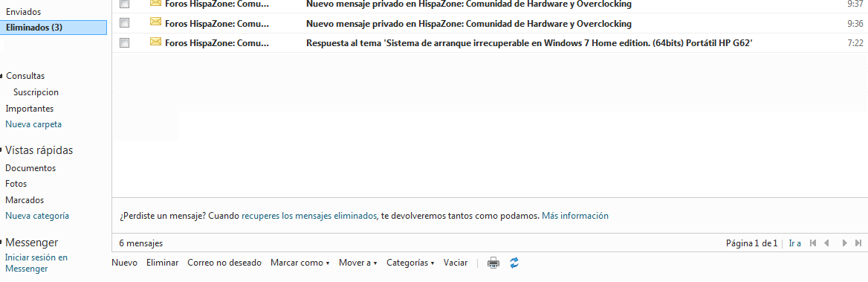Open the 9:37 Nuevo mensaje privado subject

coord(469,4)
